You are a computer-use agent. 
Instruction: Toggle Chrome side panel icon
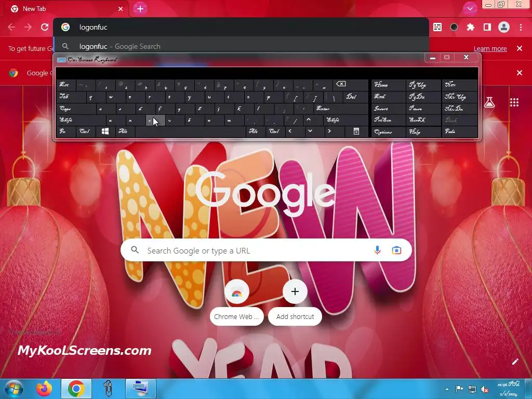[x=487, y=27]
